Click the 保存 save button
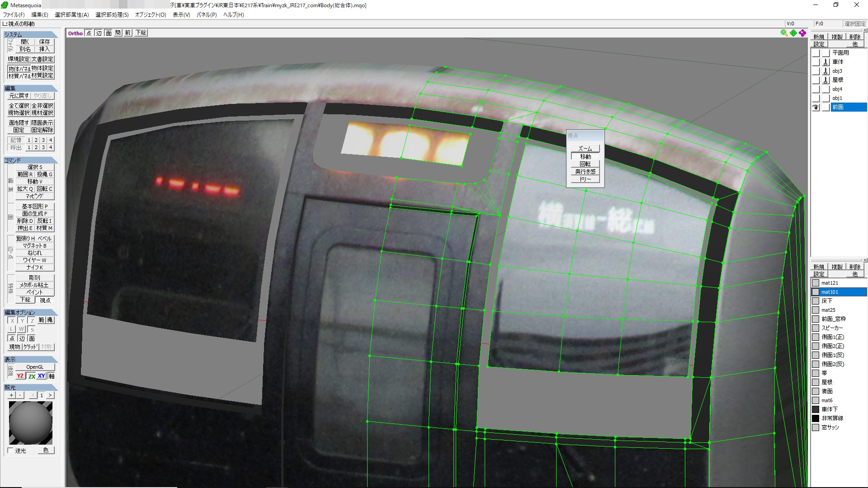The width and height of the screenshot is (868, 488). click(44, 42)
